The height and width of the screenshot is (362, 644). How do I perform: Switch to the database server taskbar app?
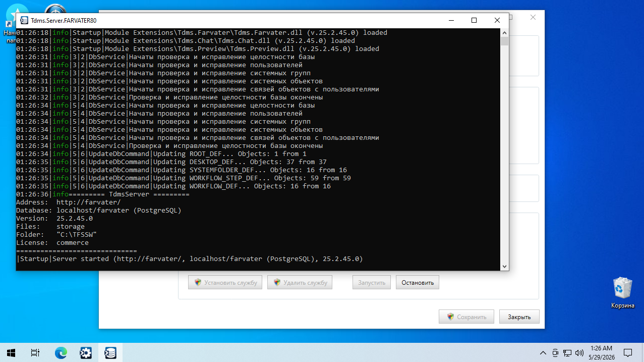[x=110, y=352]
